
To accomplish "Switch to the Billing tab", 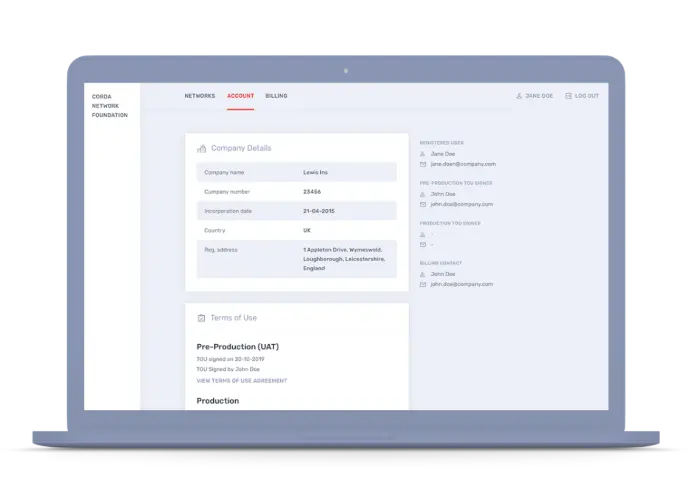I will click(276, 96).
